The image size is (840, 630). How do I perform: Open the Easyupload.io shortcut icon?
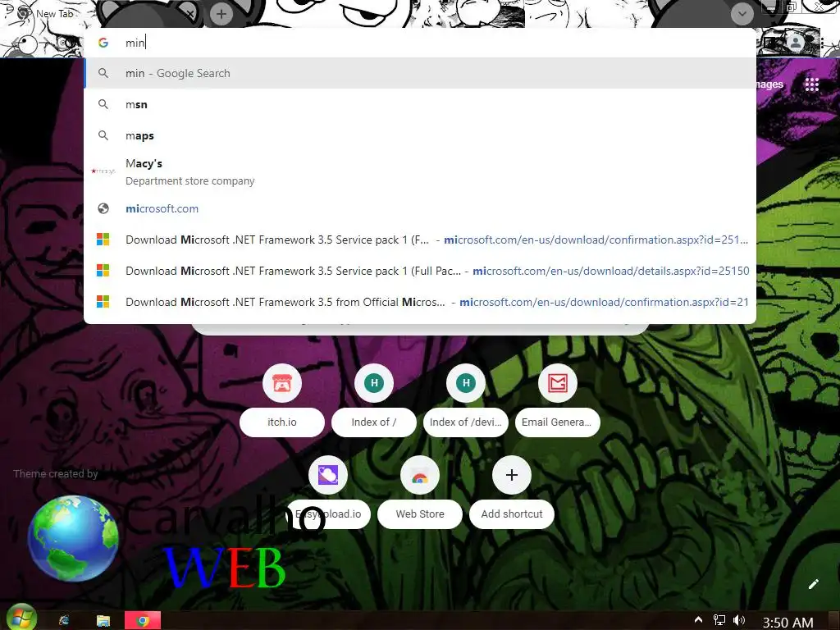328,475
